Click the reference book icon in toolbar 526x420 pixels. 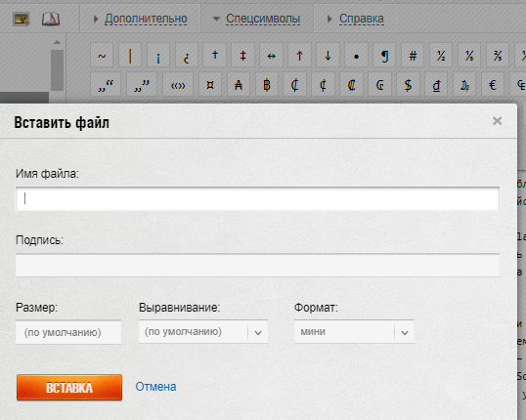point(51,19)
